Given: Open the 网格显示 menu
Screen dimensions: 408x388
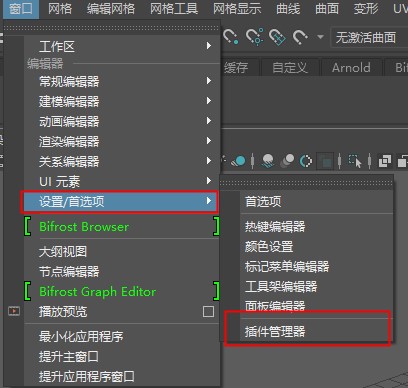Looking at the screenshot, I should click(x=237, y=9).
